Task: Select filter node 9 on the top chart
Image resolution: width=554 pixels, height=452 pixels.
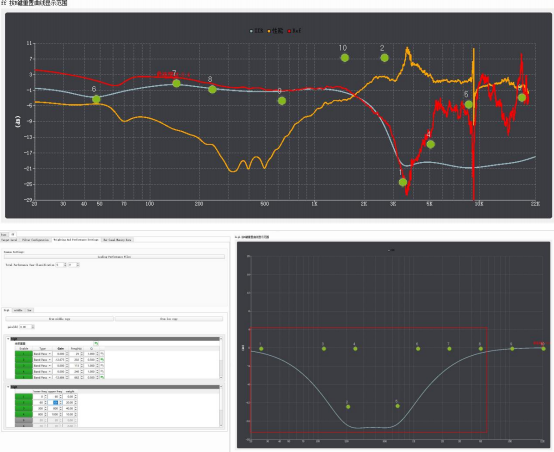Action: click(x=282, y=101)
